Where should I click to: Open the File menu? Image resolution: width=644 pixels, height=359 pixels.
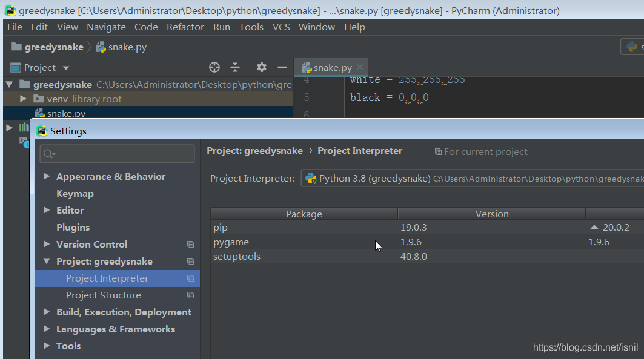coord(15,27)
